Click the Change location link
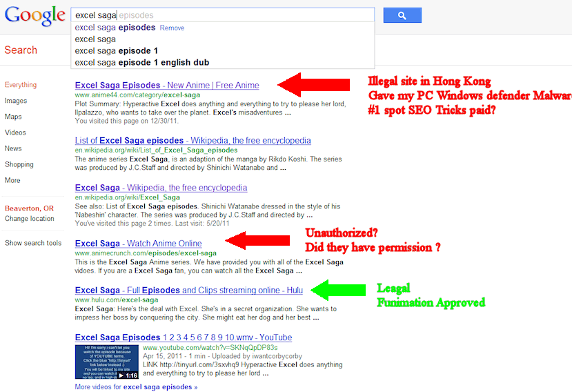 pyautogui.click(x=29, y=219)
